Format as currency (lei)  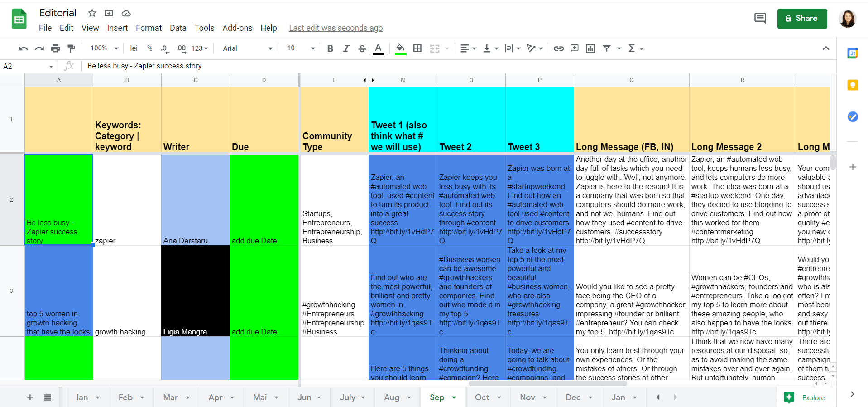tap(134, 48)
